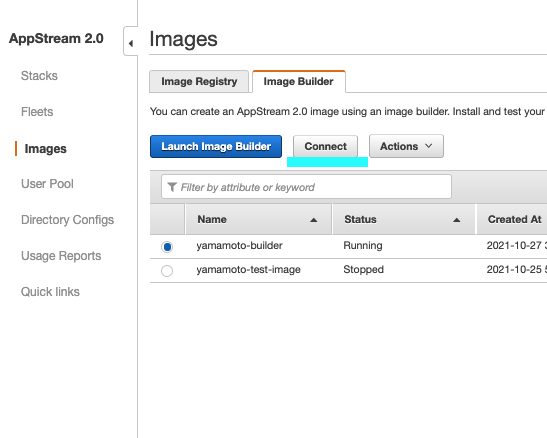Open the Actions dropdown menu
The image size is (547, 438).
point(406,146)
